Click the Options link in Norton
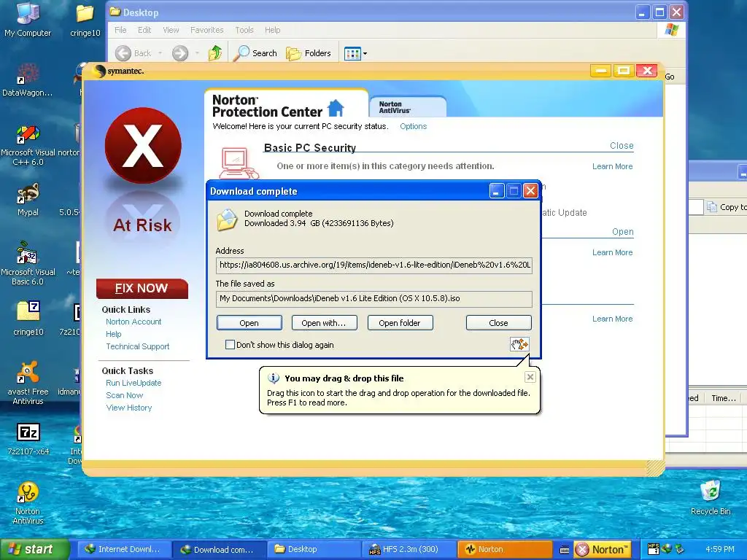The height and width of the screenshot is (560, 747). (413, 126)
